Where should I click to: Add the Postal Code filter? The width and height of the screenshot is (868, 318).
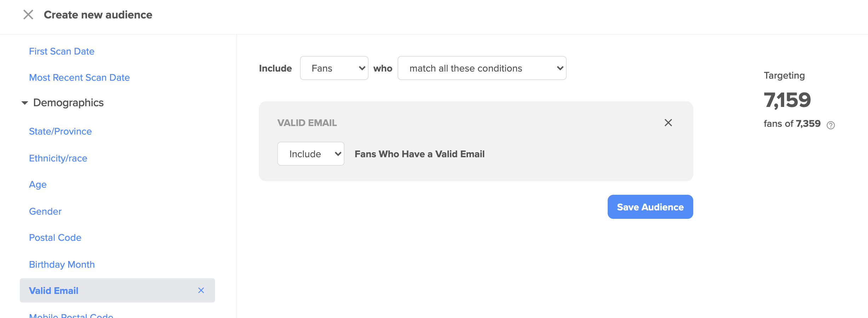pyautogui.click(x=55, y=238)
